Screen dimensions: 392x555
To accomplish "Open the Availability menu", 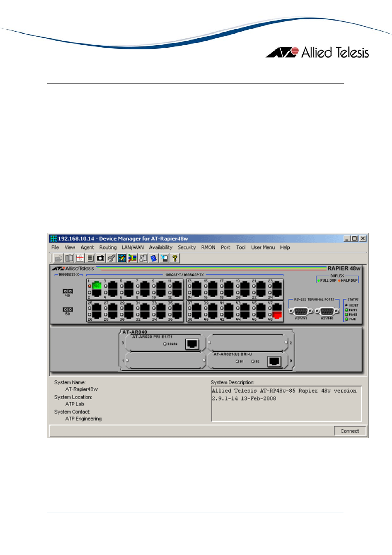I will (x=161, y=247).
